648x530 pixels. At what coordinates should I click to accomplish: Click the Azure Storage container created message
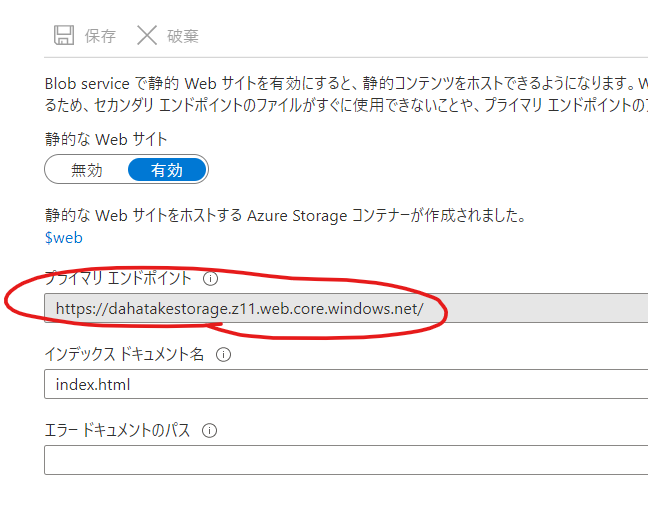(285, 215)
